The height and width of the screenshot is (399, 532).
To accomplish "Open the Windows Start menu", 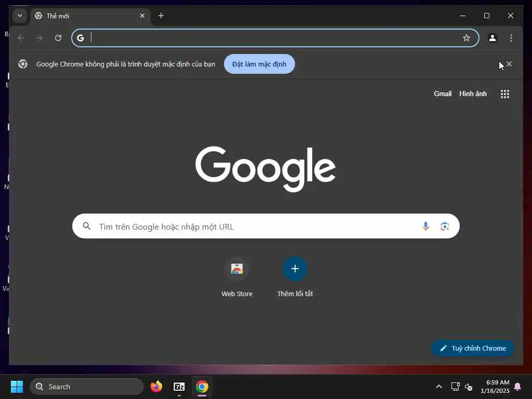I will coord(17,387).
